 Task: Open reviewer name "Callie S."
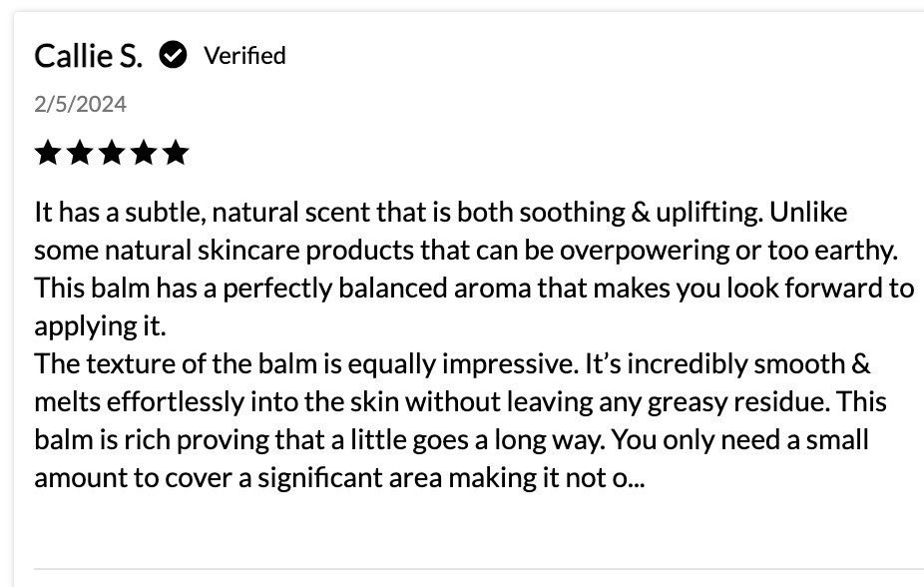[88, 57]
